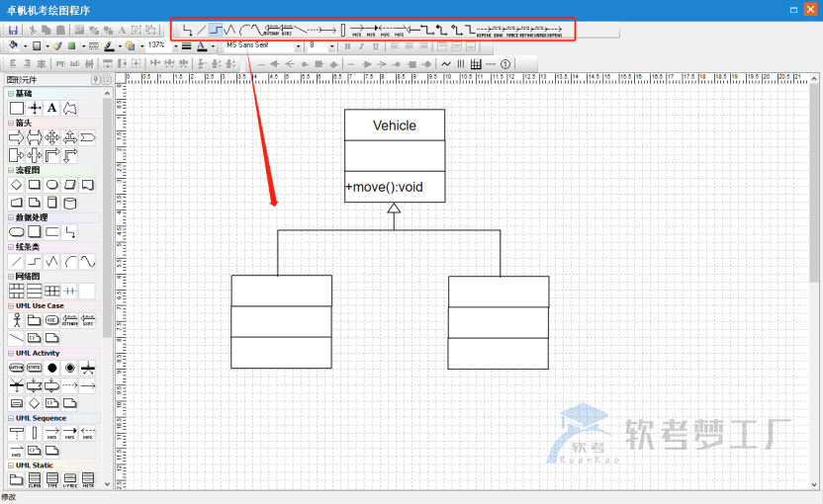Select the cylinder database flowchart shape

point(69,203)
